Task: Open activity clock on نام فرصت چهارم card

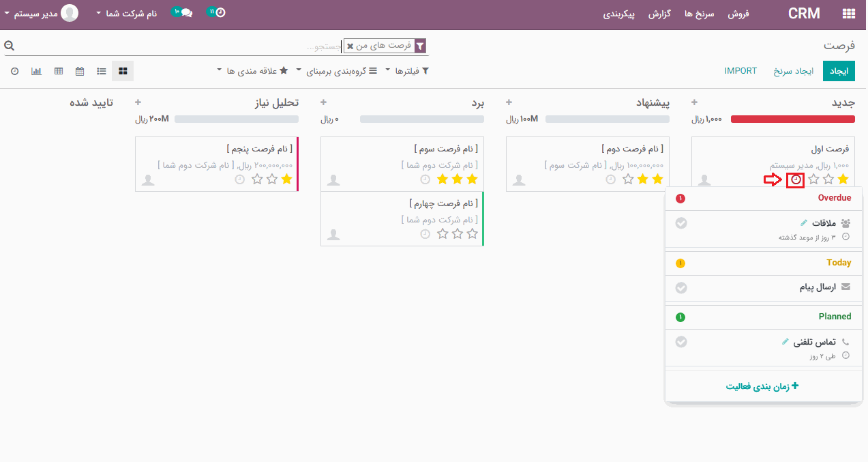Action: click(425, 234)
